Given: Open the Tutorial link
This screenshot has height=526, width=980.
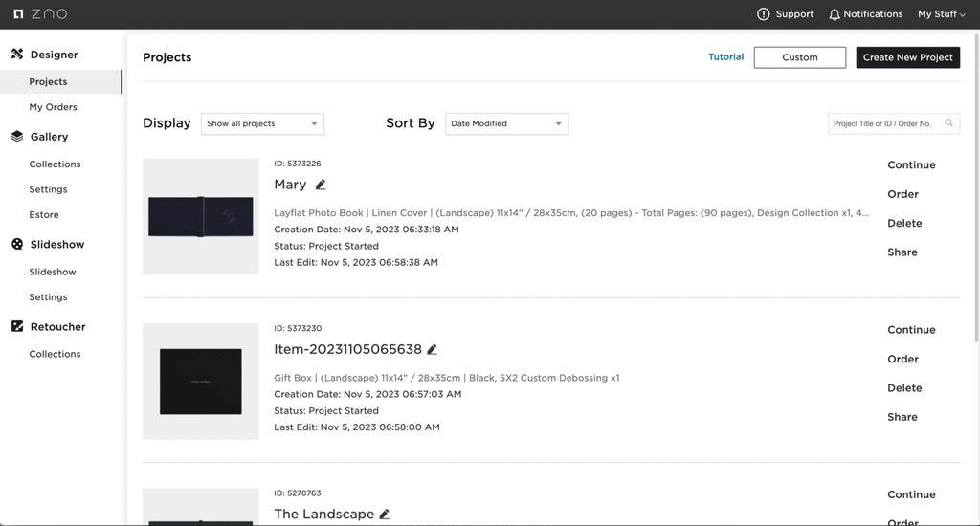Looking at the screenshot, I should tap(726, 56).
